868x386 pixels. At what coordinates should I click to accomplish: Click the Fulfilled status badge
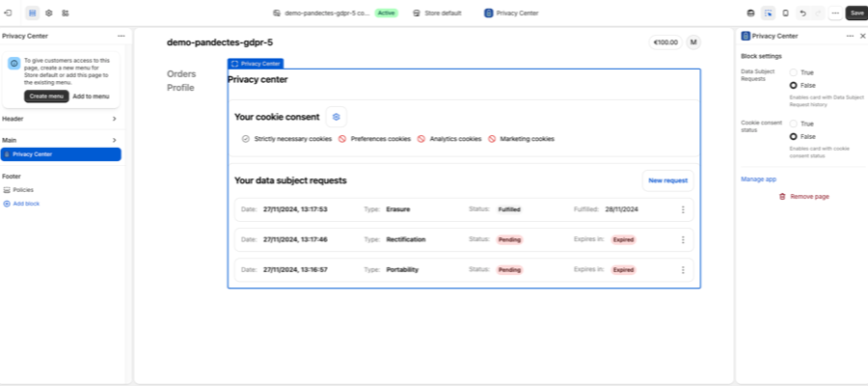point(509,210)
